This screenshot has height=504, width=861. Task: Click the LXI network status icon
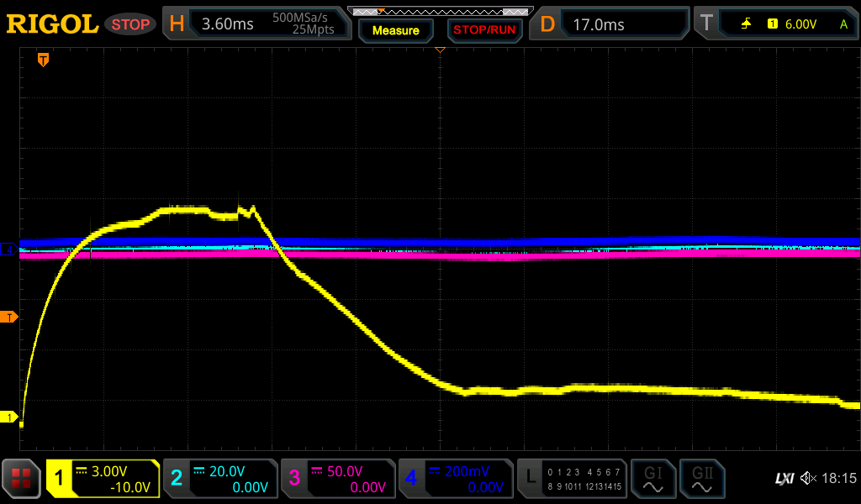click(x=784, y=479)
